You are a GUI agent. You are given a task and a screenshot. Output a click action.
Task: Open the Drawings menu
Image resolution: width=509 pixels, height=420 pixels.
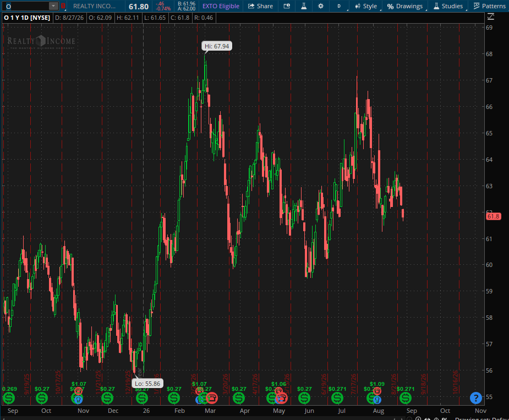(406, 6)
